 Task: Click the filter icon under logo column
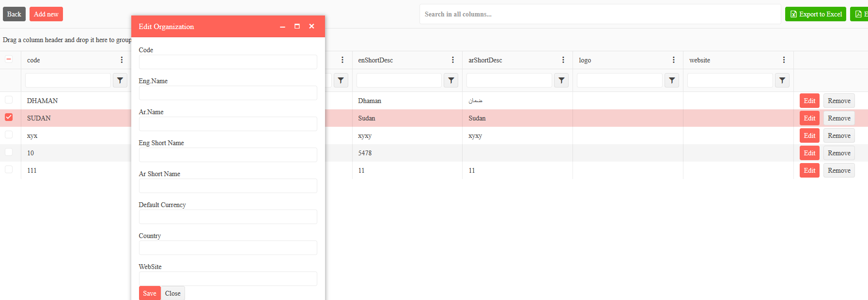(672, 80)
